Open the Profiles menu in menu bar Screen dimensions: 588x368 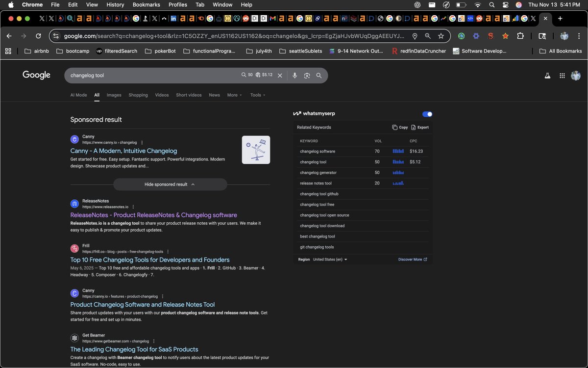178,5
